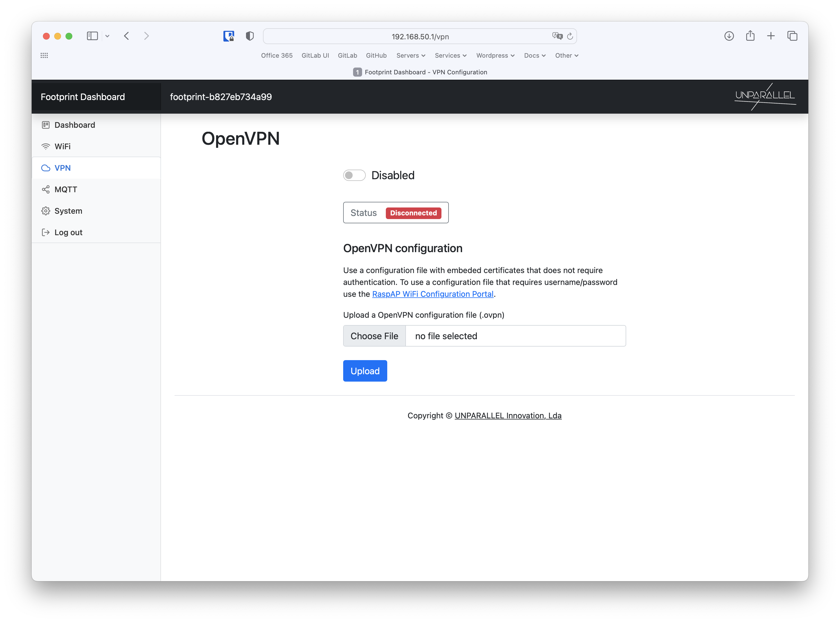This screenshot has width=840, height=623.
Task: Open the GitLab bookmark
Action: pos(347,55)
